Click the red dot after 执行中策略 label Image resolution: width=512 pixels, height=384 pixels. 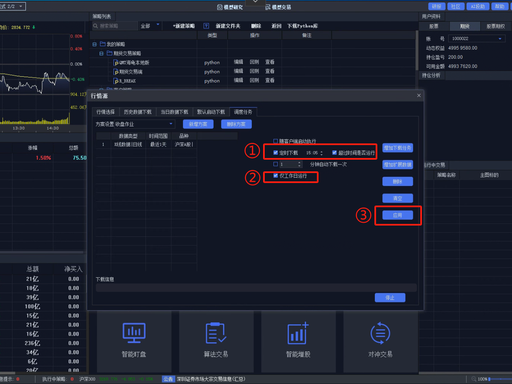click(x=72, y=379)
